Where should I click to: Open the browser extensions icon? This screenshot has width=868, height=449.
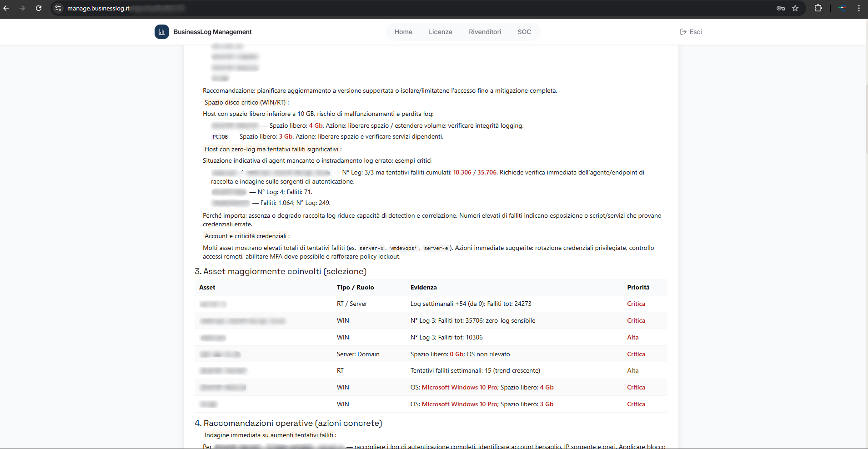point(818,8)
